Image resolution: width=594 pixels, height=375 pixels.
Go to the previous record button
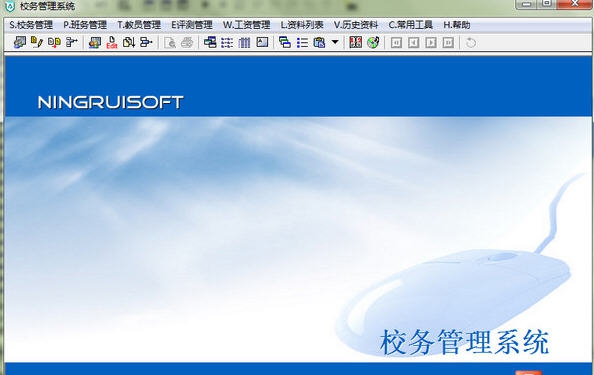point(414,42)
